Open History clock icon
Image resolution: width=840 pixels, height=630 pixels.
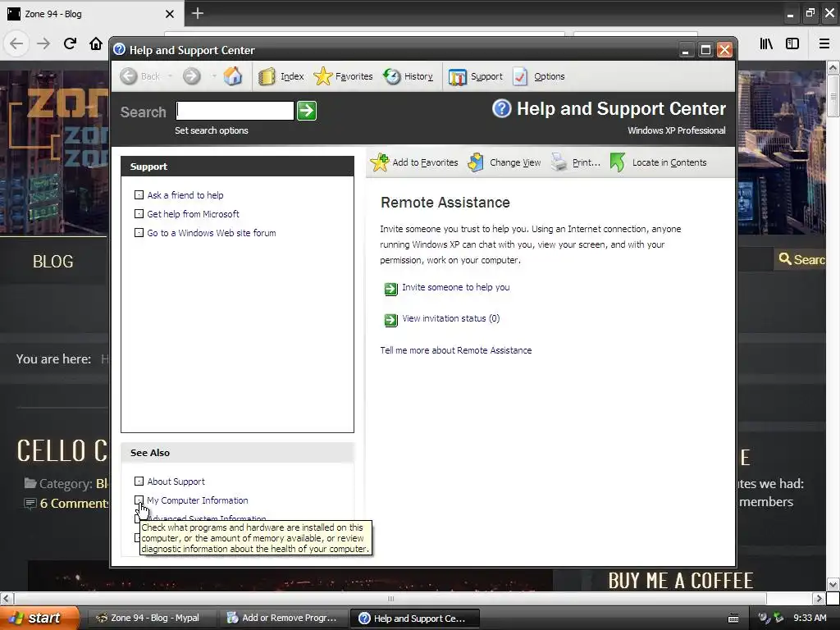(x=391, y=76)
